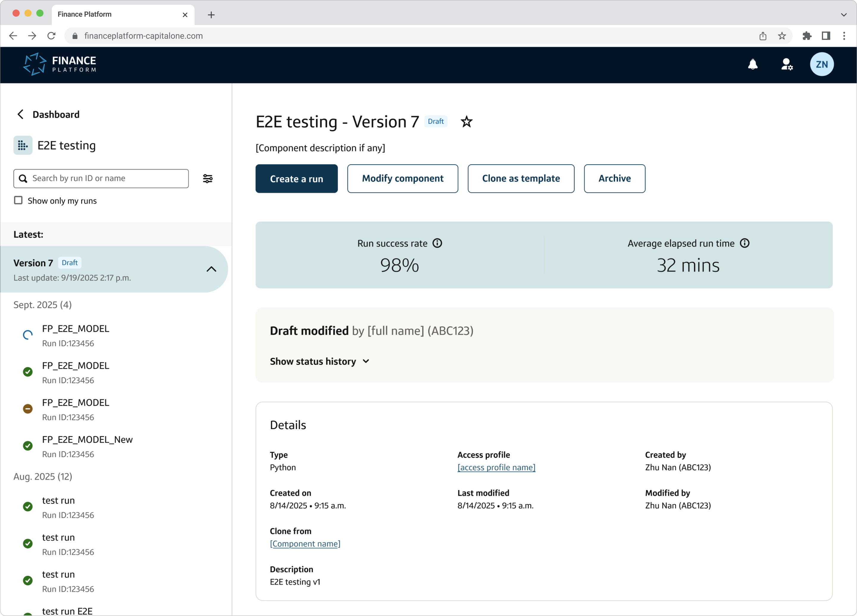Go back to Dashboard
Image resolution: width=857 pixels, height=616 pixels.
pos(48,115)
